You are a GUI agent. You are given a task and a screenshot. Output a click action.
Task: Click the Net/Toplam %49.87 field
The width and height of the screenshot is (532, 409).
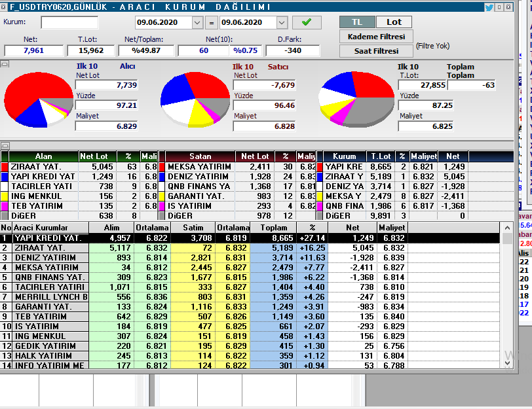pos(146,51)
